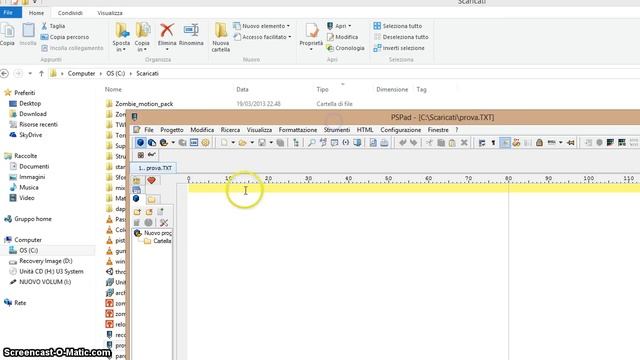This screenshot has height=360, width=640.
Task: Click the orange gear icon in PSPad toolbar
Action: 205,142
